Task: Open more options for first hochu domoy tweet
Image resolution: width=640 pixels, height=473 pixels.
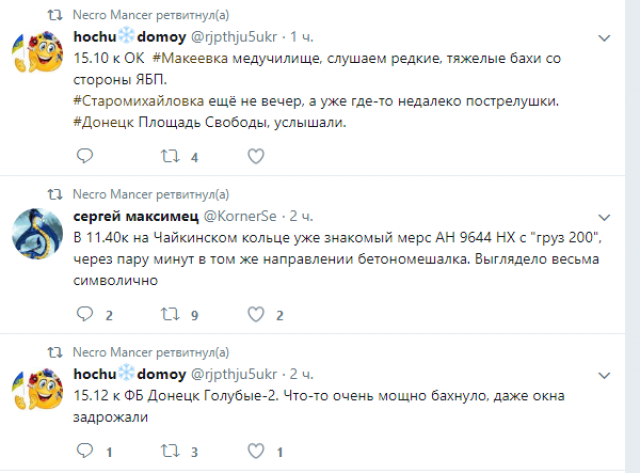Action: [604, 37]
